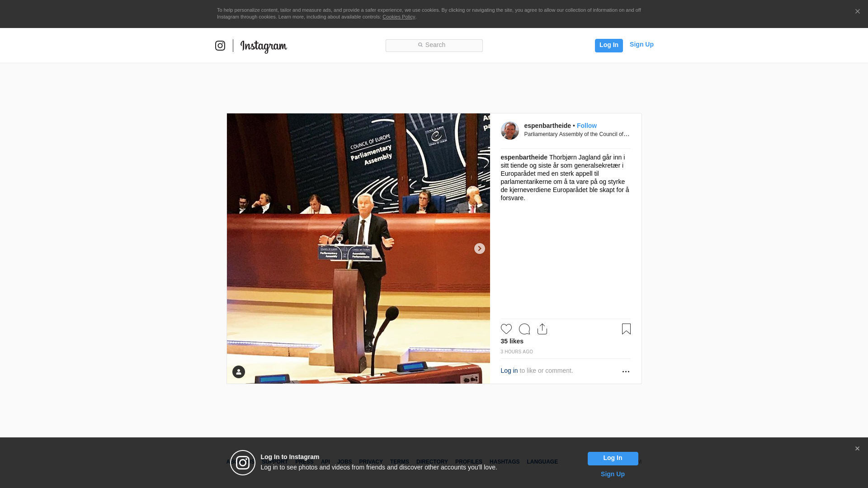
Task: Go to next photo in carousel
Action: point(479,249)
